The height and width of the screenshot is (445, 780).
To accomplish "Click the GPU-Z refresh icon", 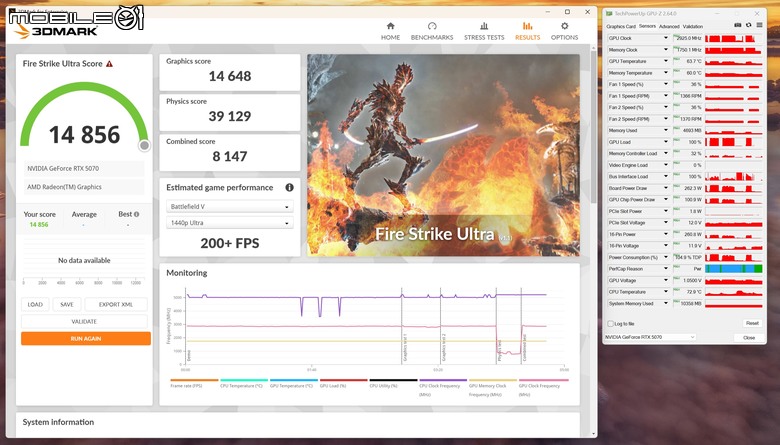I will 748,25.
